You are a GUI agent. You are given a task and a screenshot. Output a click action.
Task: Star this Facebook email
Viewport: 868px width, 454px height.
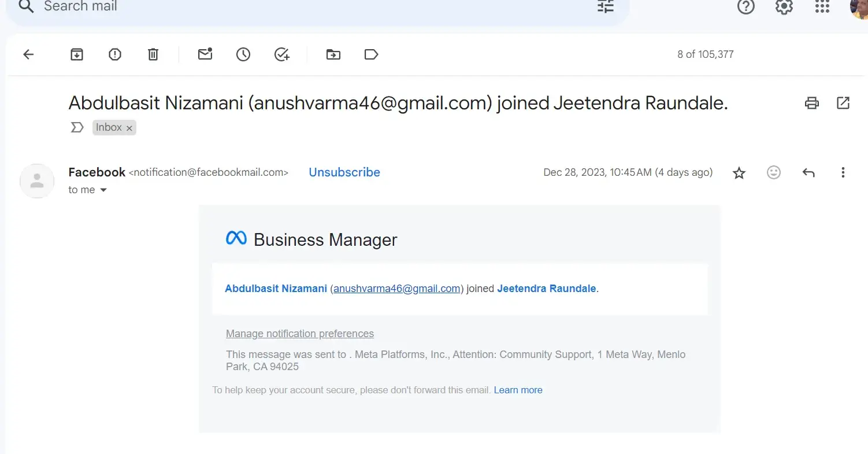(739, 172)
